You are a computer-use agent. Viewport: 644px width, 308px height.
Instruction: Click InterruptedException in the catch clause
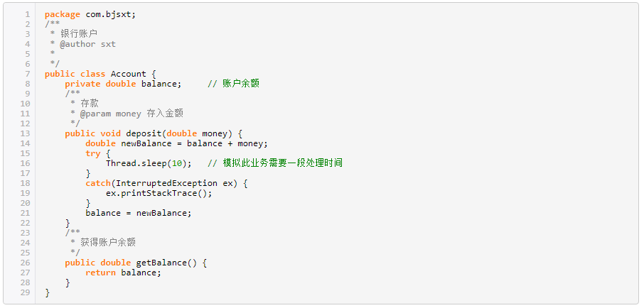[167, 183]
